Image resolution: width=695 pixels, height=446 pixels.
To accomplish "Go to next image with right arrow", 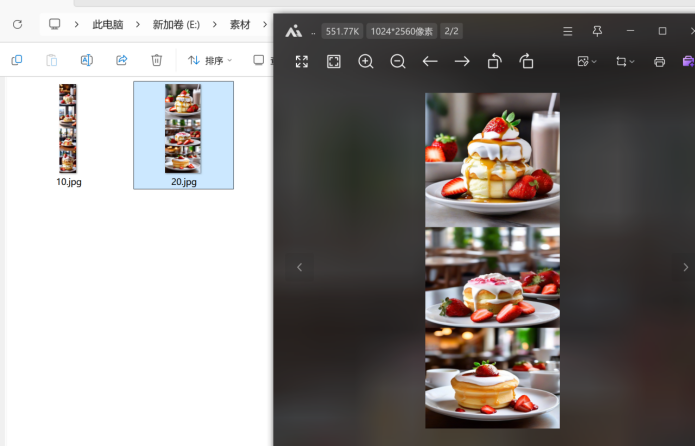I will pos(462,62).
